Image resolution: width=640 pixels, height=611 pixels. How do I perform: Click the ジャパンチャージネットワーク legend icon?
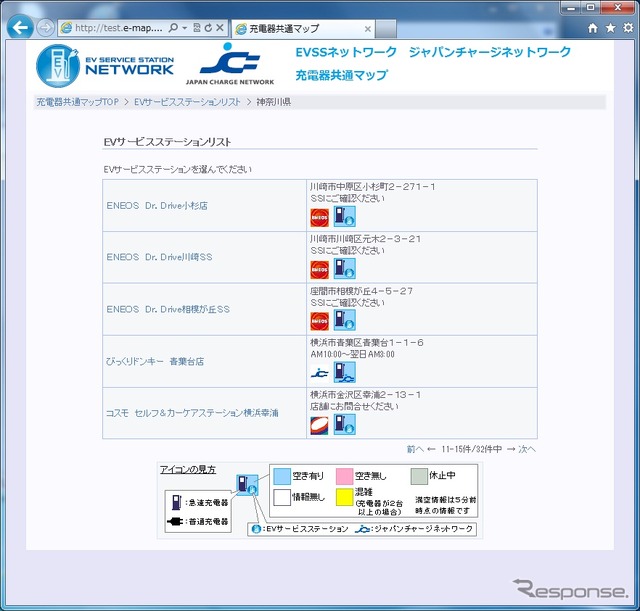click(x=362, y=529)
